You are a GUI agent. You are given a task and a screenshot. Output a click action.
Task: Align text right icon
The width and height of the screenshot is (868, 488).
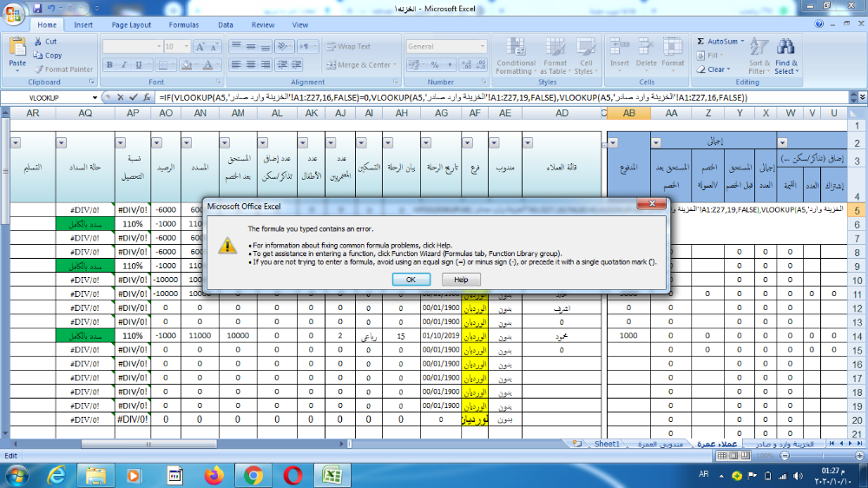coord(266,65)
